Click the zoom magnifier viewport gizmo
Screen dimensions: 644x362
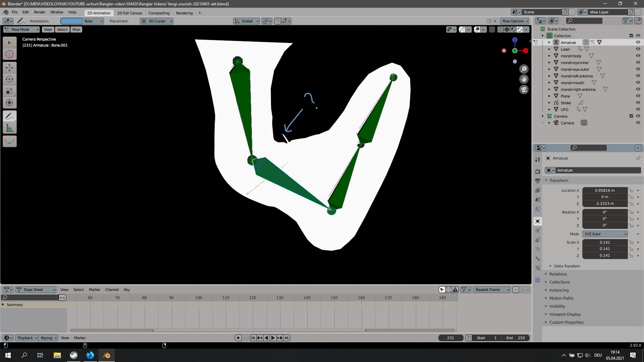click(x=524, y=69)
